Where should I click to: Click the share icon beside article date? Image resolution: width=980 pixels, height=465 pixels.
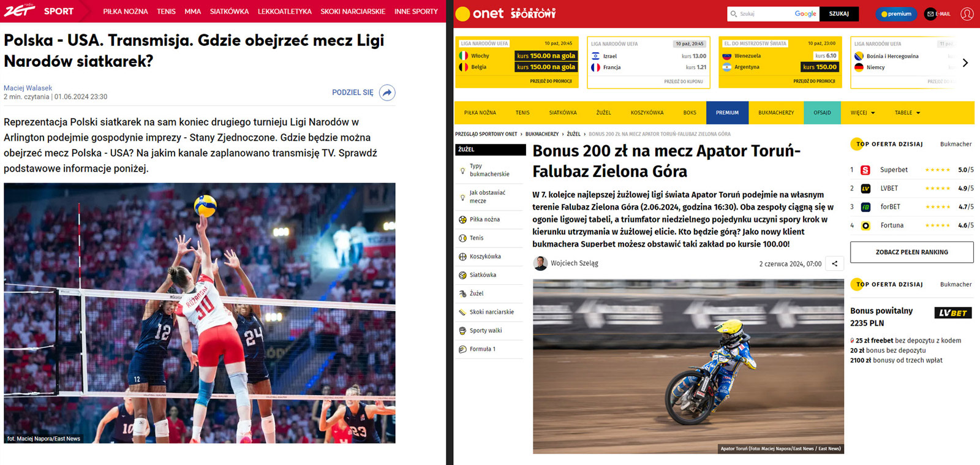(834, 263)
